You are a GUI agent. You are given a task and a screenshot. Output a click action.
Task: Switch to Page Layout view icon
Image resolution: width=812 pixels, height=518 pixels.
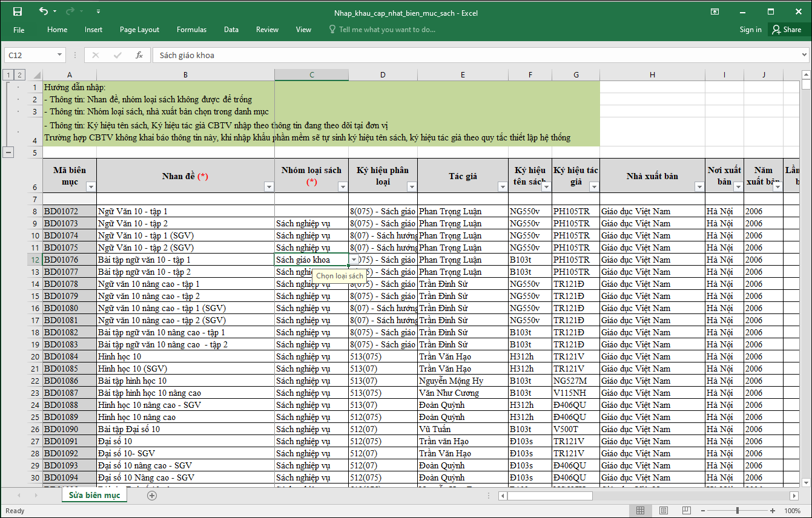click(x=664, y=511)
